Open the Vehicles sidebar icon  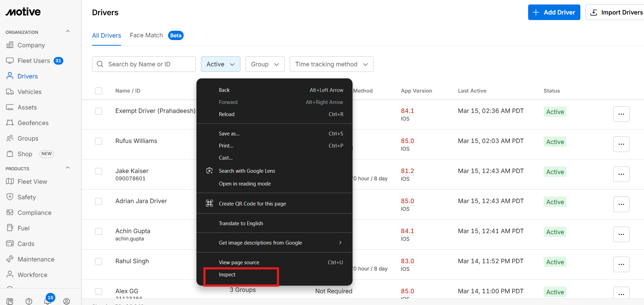(x=10, y=92)
